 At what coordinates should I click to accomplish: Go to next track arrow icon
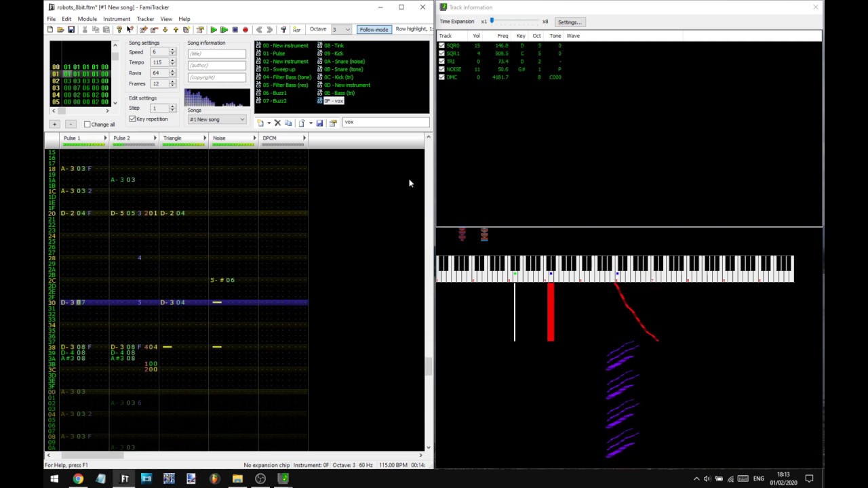point(269,30)
